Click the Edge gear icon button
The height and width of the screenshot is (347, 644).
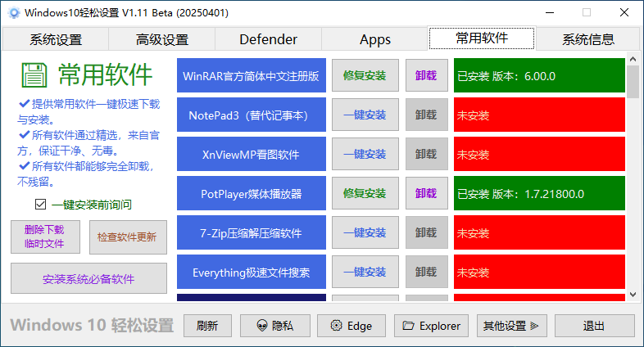[x=351, y=326]
